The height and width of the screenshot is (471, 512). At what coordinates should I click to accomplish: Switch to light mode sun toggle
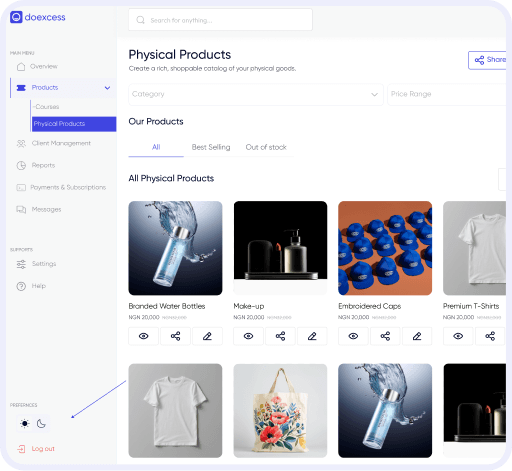pyautogui.click(x=25, y=424)
